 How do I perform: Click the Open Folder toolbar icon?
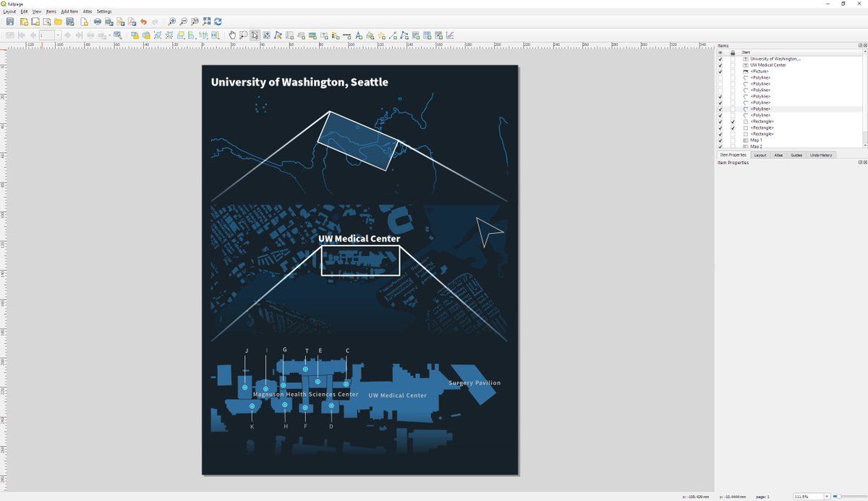(x=58, y=22)
